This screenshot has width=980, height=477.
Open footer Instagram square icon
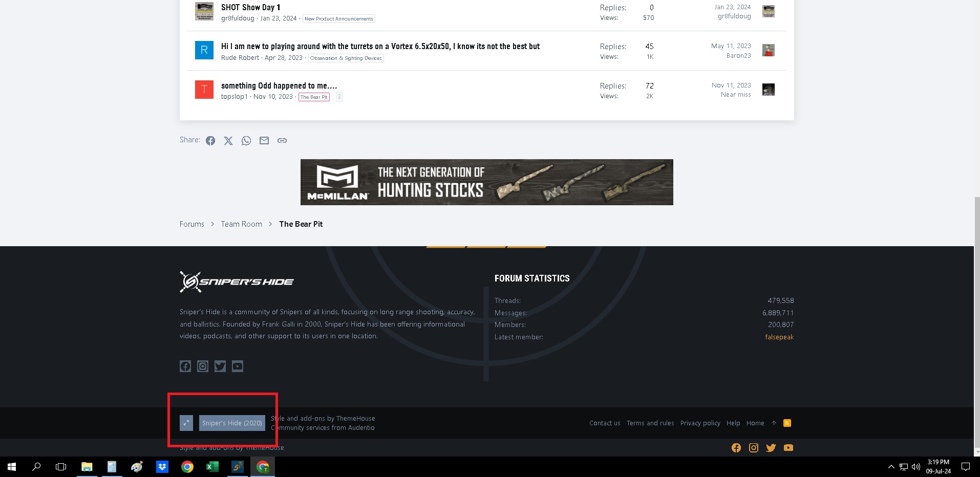click(203, 366)
